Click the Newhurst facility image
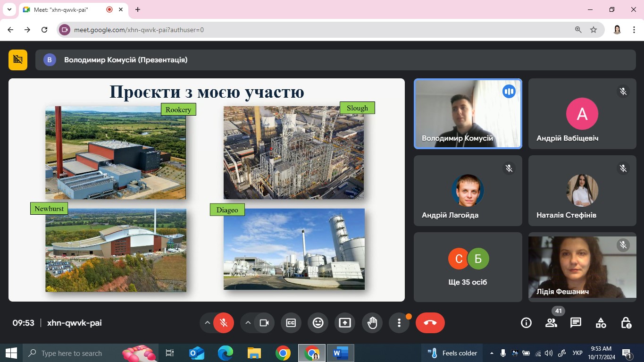 click(116, 250)
